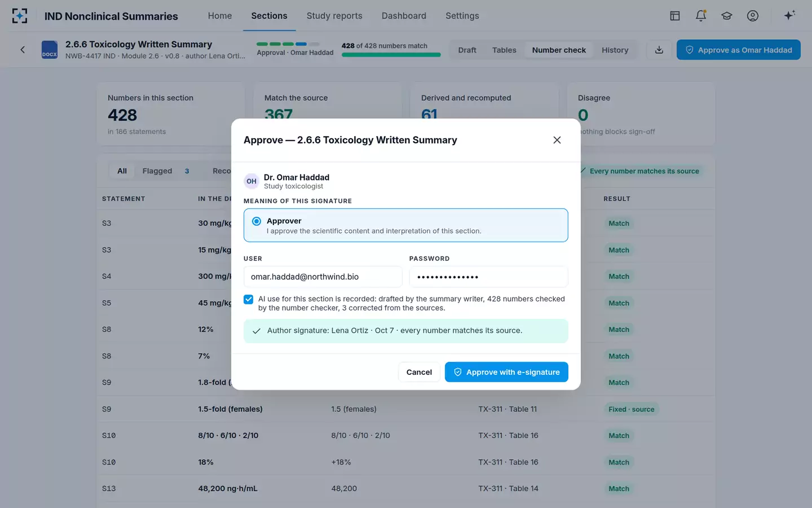Viewport: 812px width, 508px height.
Task: Select the Approver signature meaning
Action: [406, 225]
